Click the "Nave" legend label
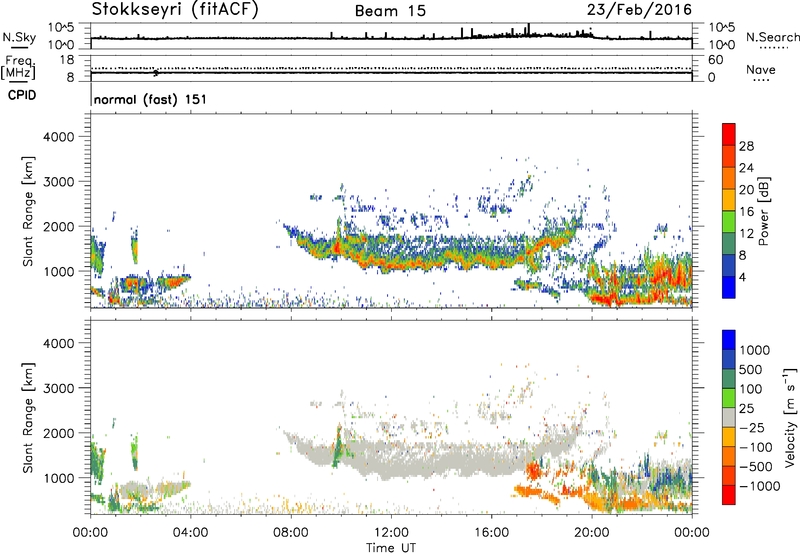The height and width of the screenshot is (554, 800). click(761, 69)
